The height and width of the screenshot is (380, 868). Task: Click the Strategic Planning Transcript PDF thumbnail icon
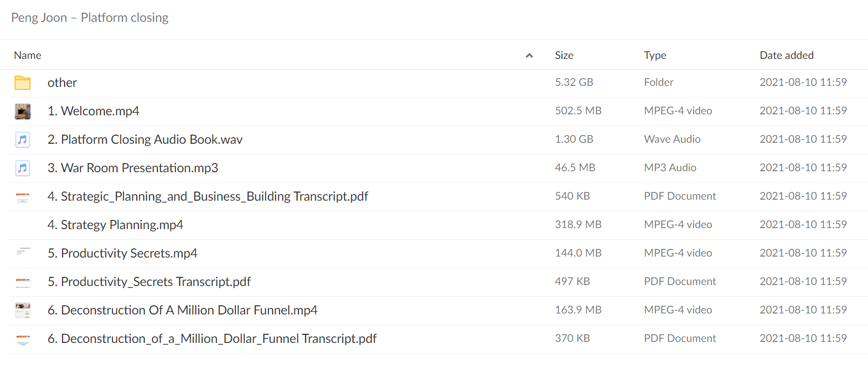pyautogui.click(x=22, y=197)
